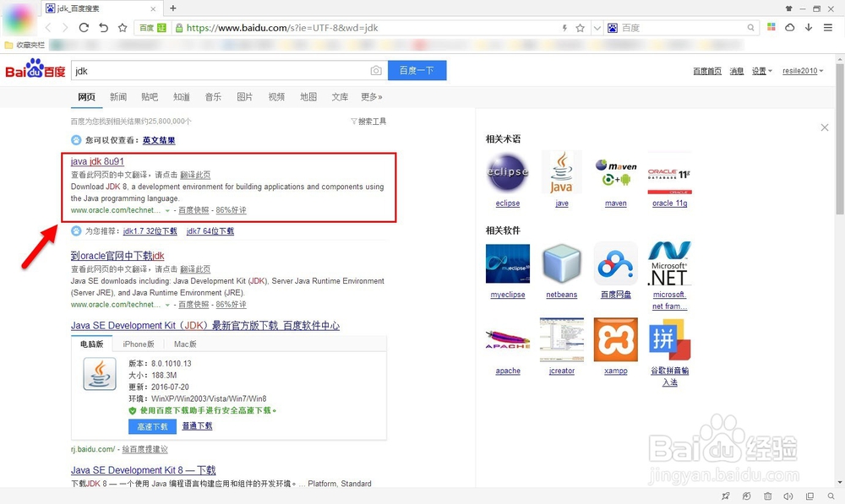
Task: Click the 消息 link
Action: [737, 71]
